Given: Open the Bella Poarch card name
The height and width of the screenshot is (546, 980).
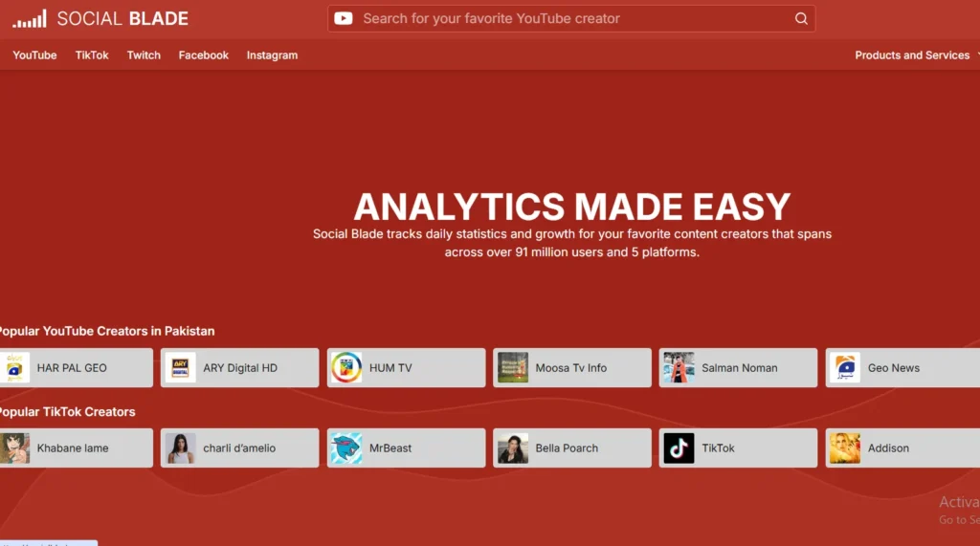Looking at the screenshot, I should tap(567, 448).
